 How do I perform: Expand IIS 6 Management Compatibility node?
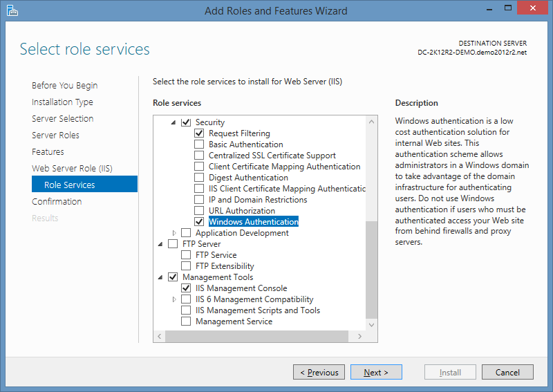(174, 299)
